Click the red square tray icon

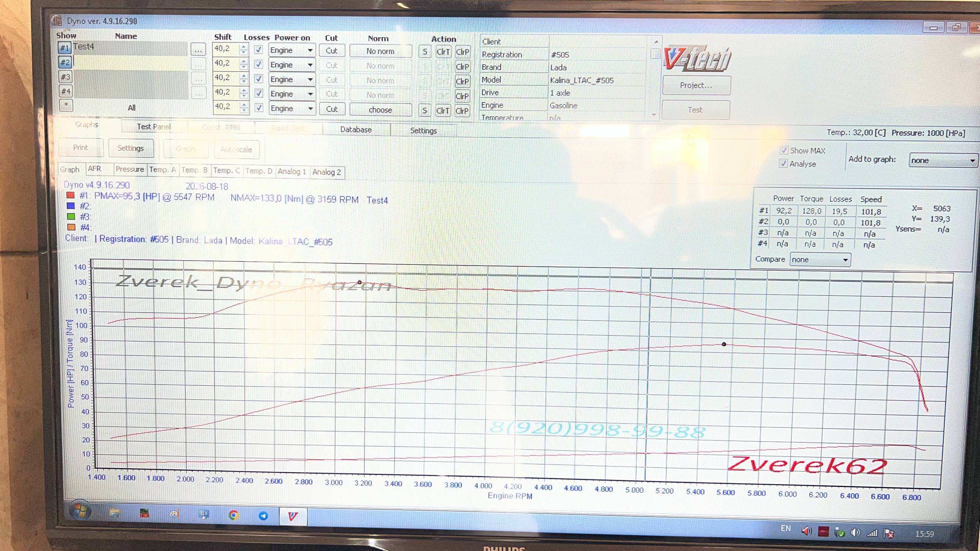pos(823,531)
